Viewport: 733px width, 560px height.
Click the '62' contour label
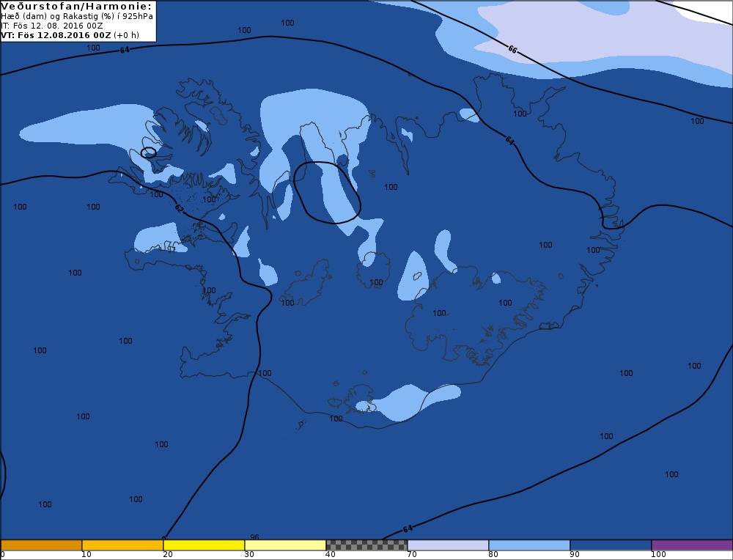(x=179, y=208)
